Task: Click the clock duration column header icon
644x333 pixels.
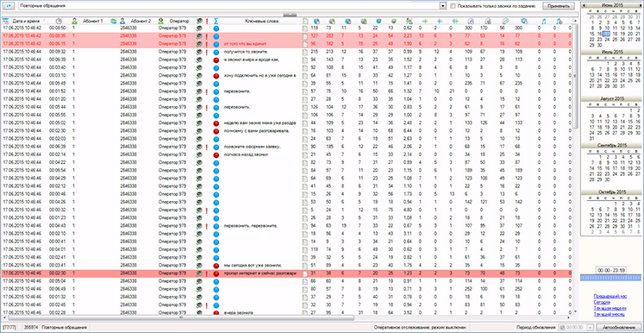Action: [59, 21]
